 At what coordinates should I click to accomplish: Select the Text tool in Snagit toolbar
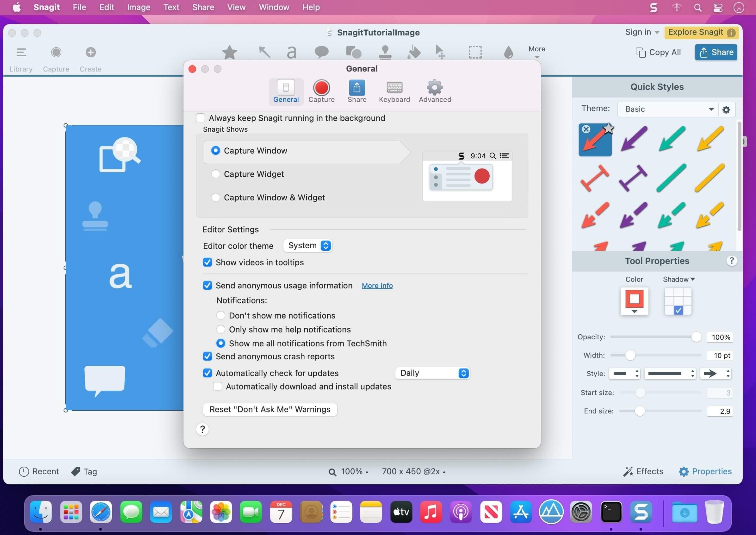tap(291, 52)
